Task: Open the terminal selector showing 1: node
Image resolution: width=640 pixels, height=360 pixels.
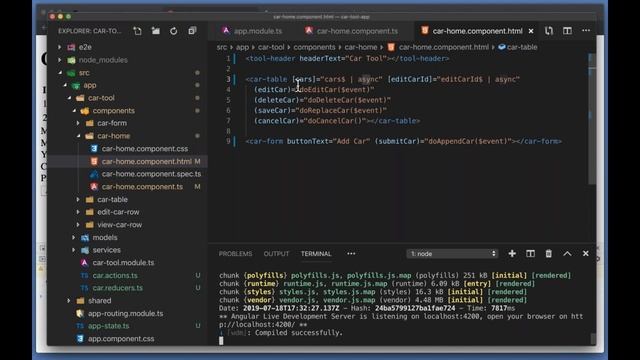Action: pos(452,254)
